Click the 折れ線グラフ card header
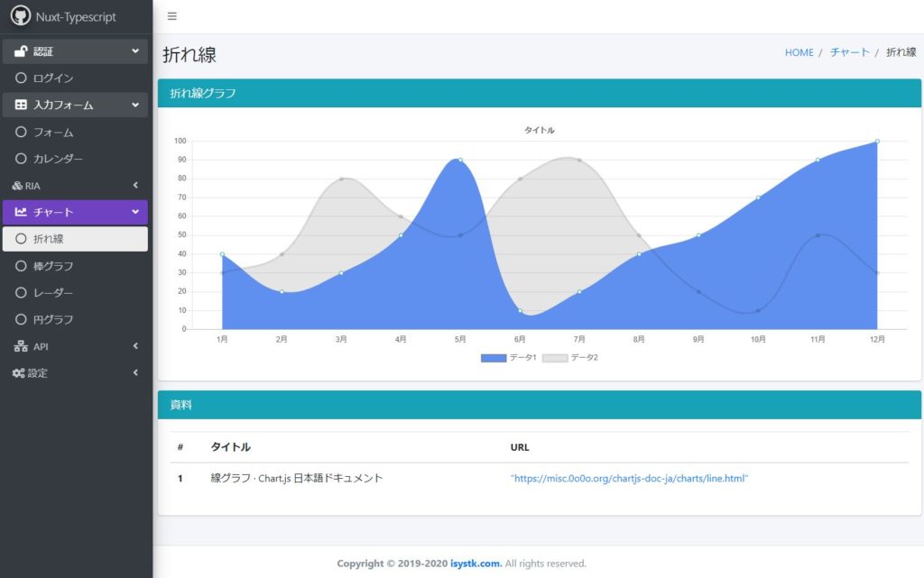Screen dimensions: 924x578 click(540, 93)
